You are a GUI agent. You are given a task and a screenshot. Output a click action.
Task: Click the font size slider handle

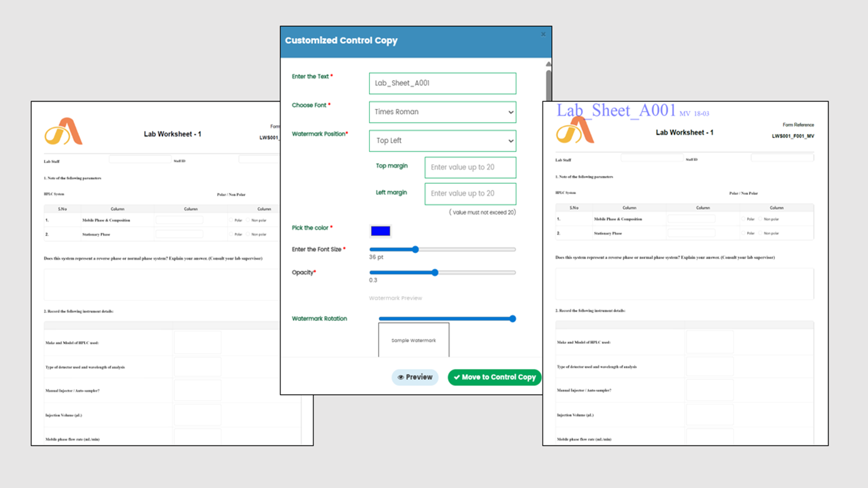(416, 249)
